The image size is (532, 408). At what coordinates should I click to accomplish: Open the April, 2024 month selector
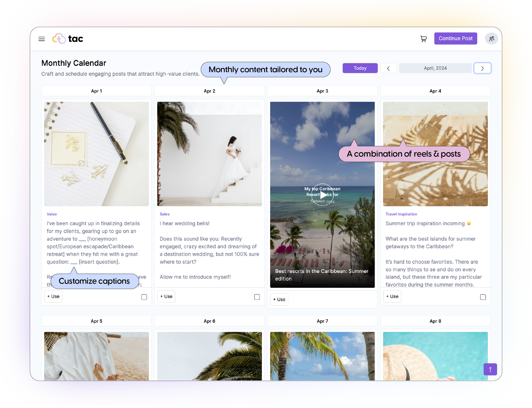pyautogui.click(x=435, y=68)
